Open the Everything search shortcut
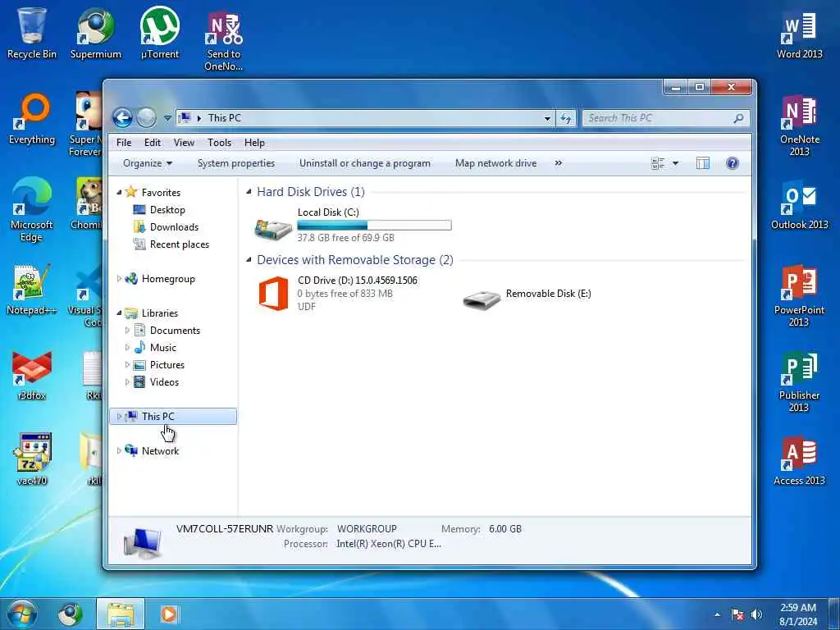Viewport: 840px width, 630px height. (x=32, y=118)
